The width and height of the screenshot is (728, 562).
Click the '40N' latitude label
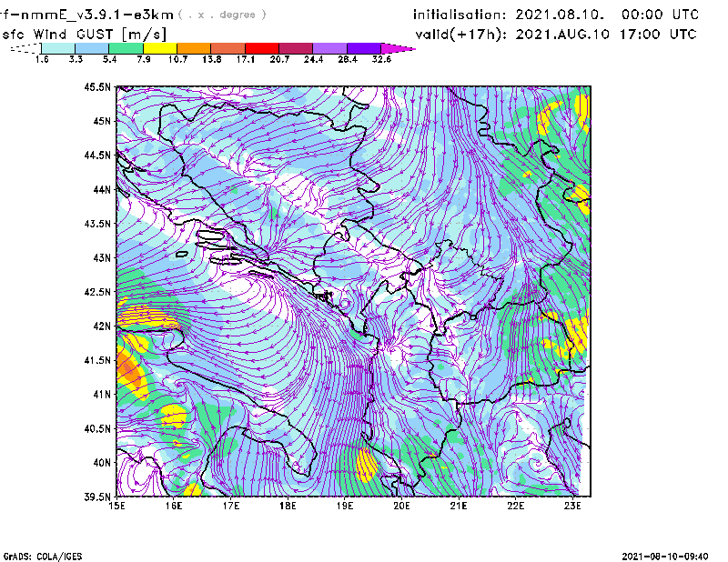click(x=102, y=463)
